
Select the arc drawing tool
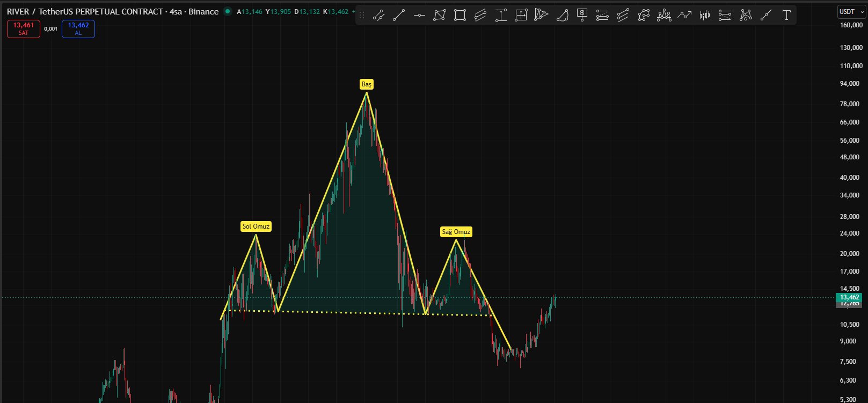tap(562, 16)
